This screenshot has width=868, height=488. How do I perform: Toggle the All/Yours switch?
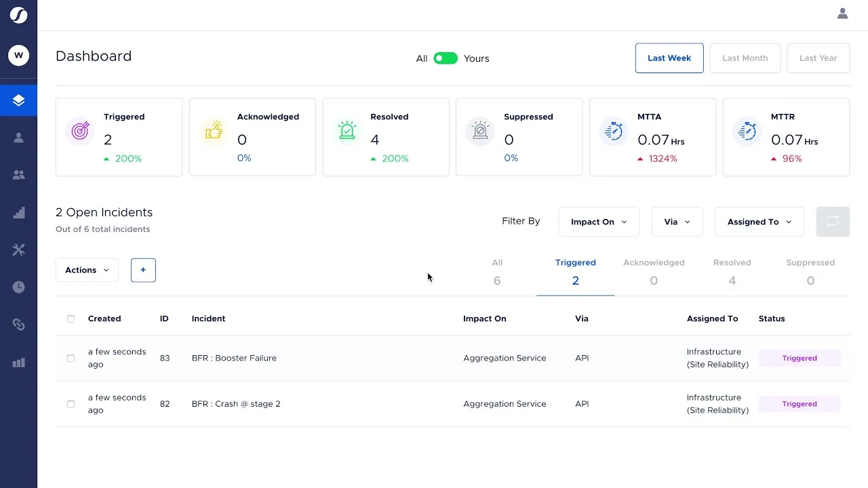(446, 58)
